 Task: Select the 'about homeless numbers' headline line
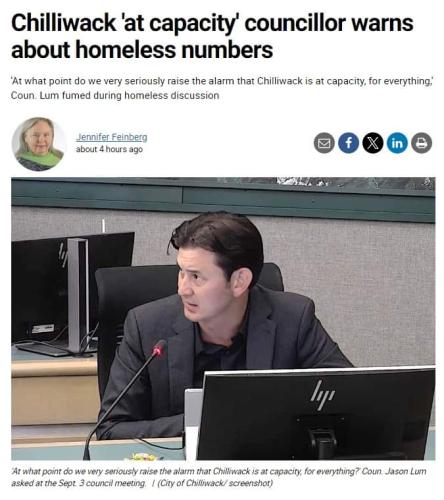(142, 50)
